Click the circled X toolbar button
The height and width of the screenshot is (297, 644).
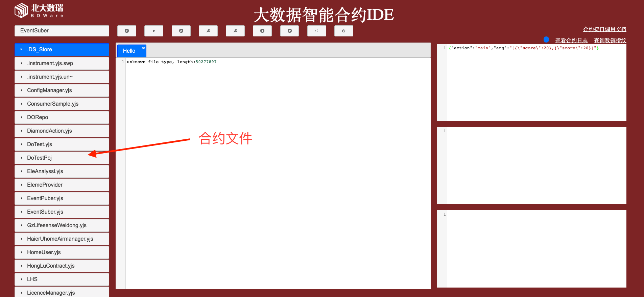(181, 31)
